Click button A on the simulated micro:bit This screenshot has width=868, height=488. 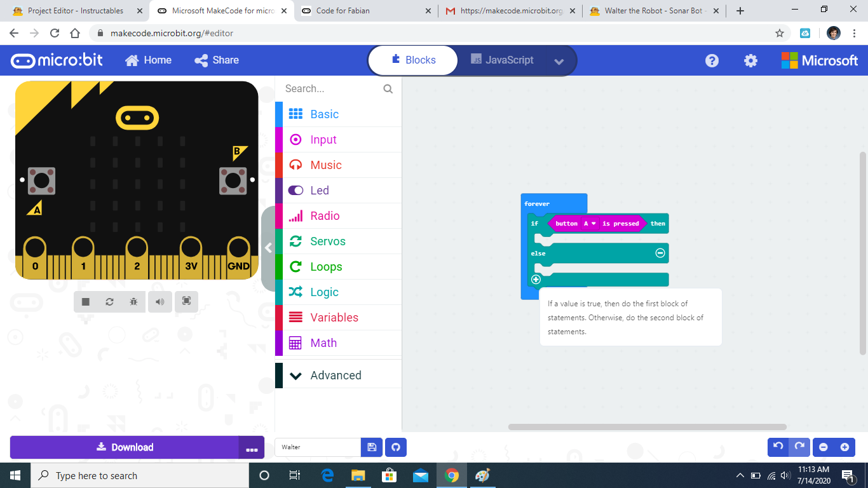42,181
